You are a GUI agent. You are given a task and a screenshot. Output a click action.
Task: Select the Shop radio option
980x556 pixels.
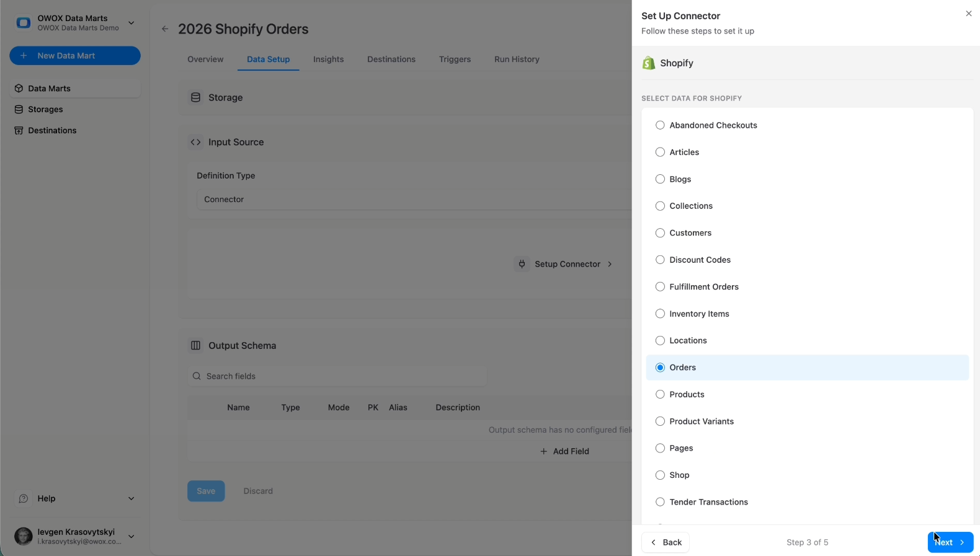coord(660,475)
